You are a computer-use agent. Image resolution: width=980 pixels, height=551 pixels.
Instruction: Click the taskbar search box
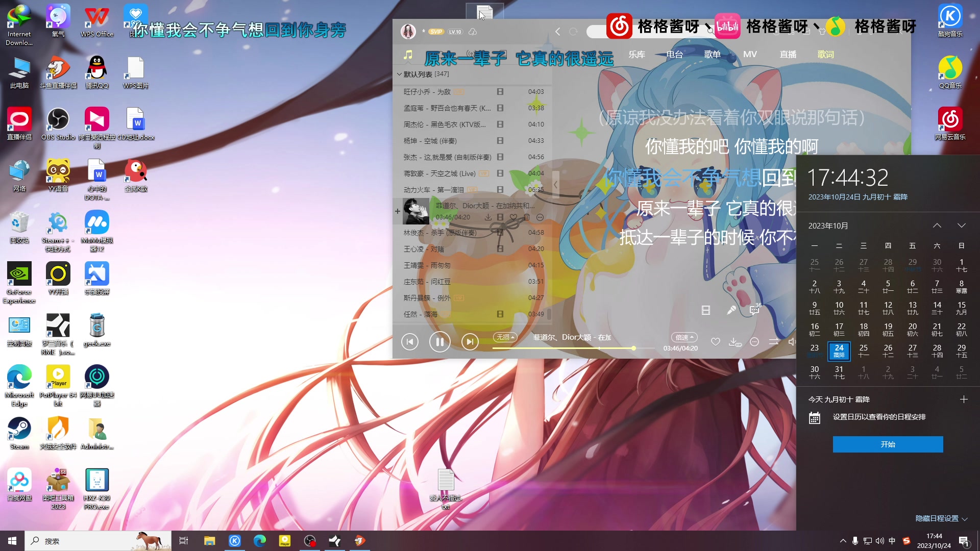[x=98, y=541]
